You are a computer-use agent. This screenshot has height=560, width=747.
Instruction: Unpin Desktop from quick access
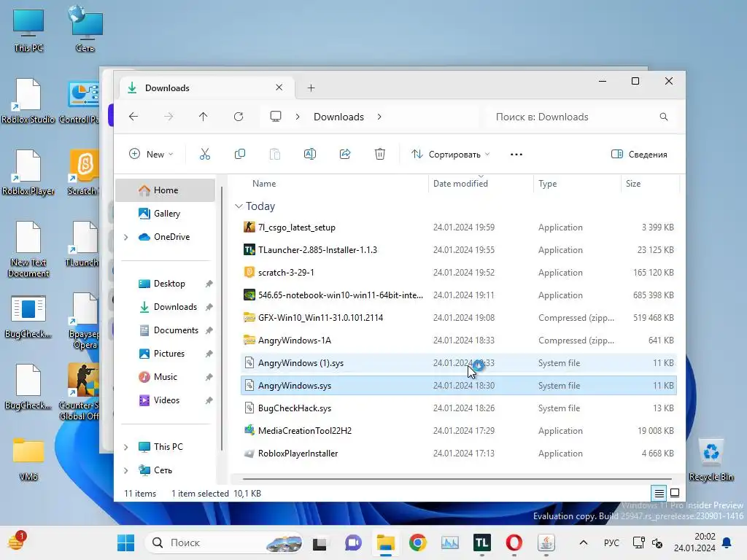209,284
